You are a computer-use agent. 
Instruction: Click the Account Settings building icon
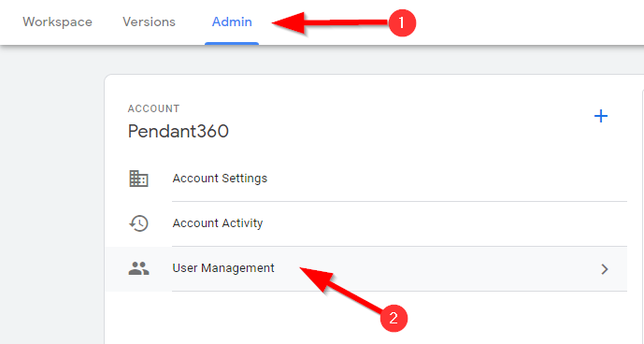coord(139,179)
